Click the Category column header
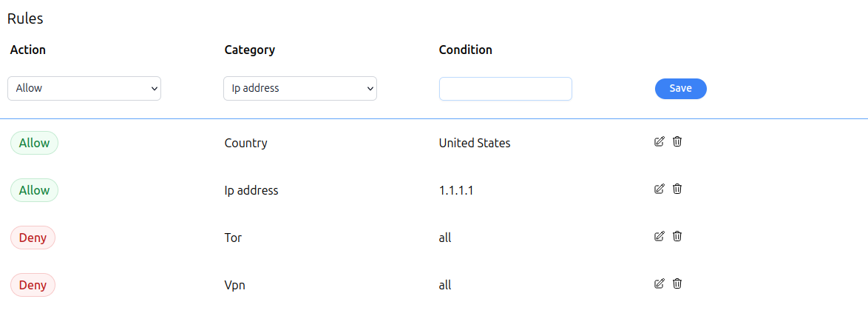The image size is (868, 316). (x=250, y=50)
